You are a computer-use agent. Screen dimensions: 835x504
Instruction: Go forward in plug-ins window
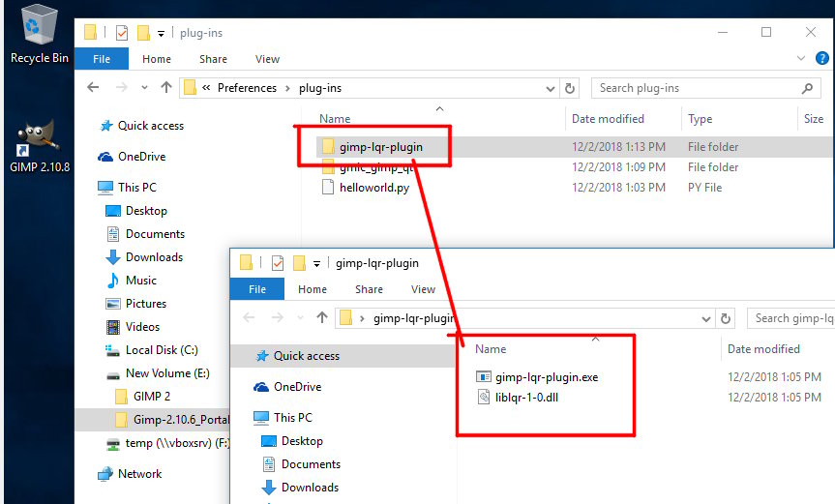122,87
